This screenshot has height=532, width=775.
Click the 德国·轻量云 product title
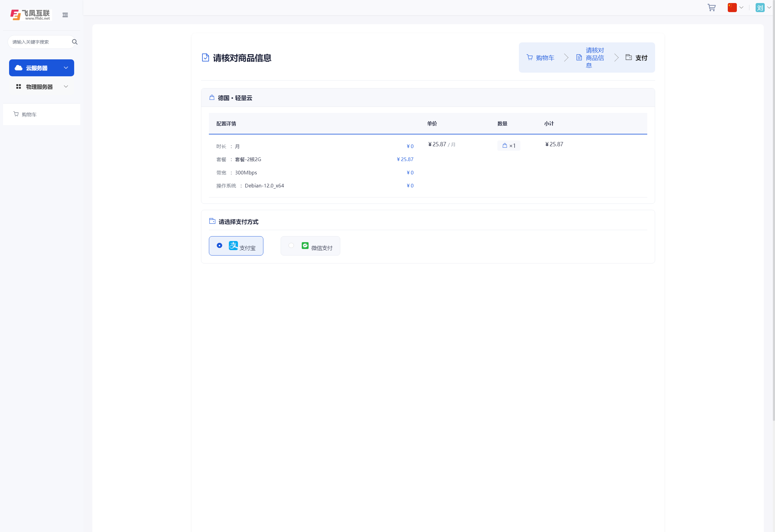coord(235,98)
